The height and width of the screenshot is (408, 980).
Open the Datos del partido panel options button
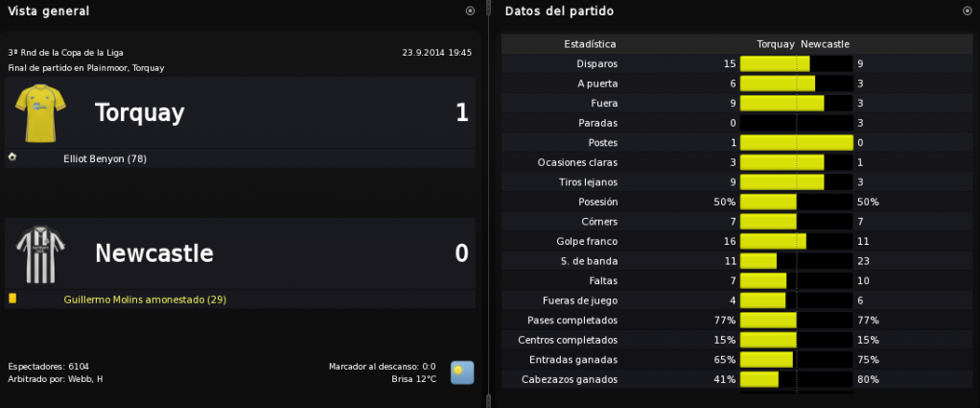[x=968, y=11]
